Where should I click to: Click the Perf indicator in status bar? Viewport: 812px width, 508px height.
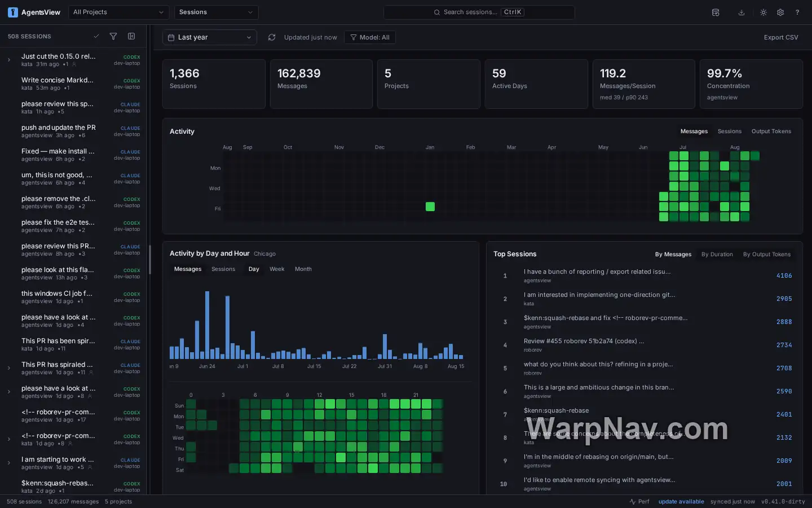(x=640, y=501)
